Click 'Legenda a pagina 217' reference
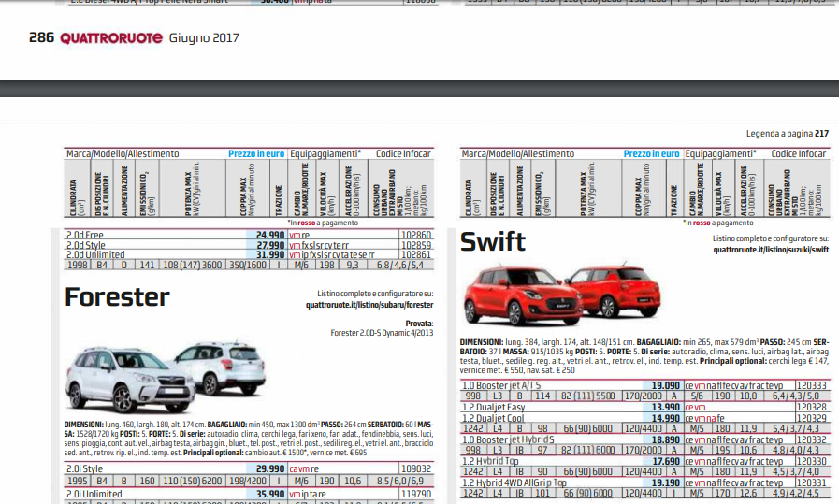 [788, 133]
